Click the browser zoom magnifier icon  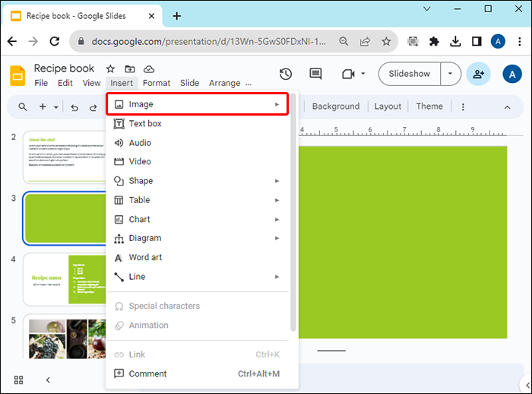pos(344,41)
